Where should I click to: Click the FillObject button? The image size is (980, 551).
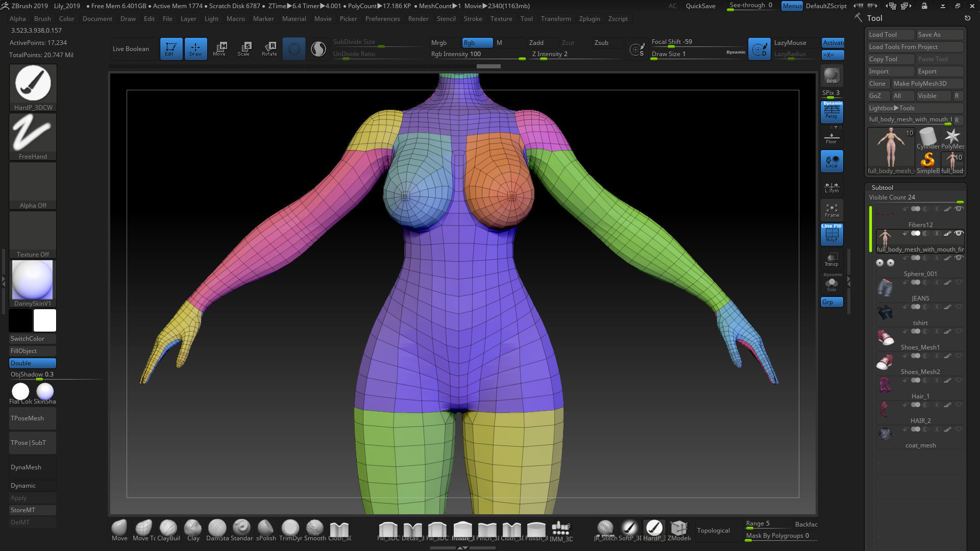point(33,351)
